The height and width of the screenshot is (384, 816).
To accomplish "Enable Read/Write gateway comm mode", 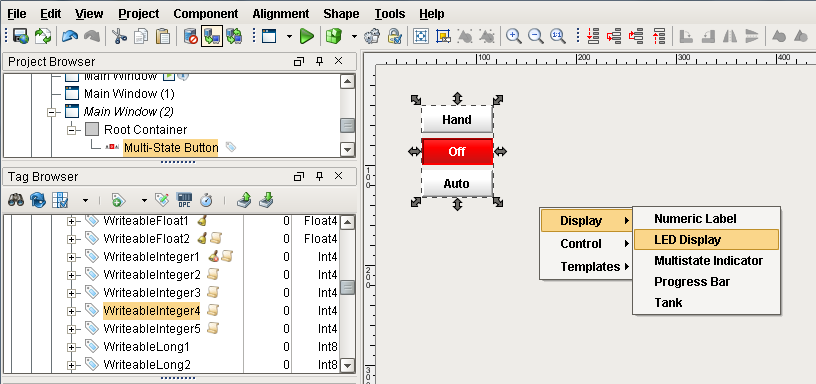I will (234, 36).
